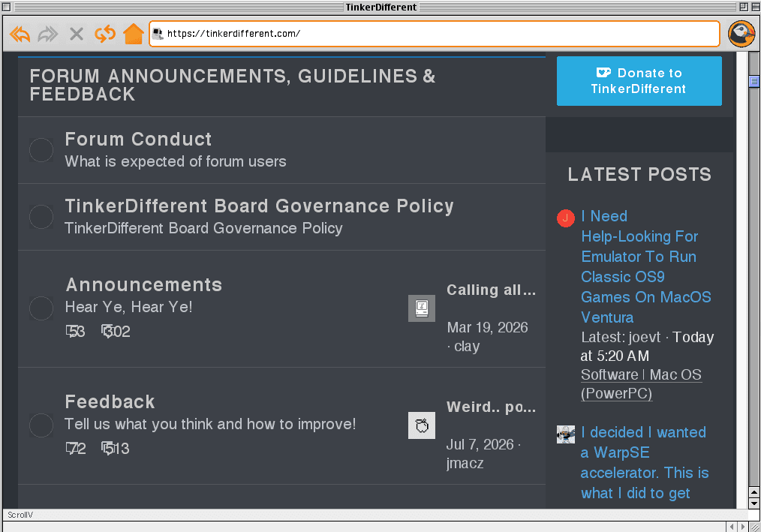Screen dimensions: 761x532
Task: Reload the page using the refresh icon
Action: pyautogui.click(x=105, y=34)
